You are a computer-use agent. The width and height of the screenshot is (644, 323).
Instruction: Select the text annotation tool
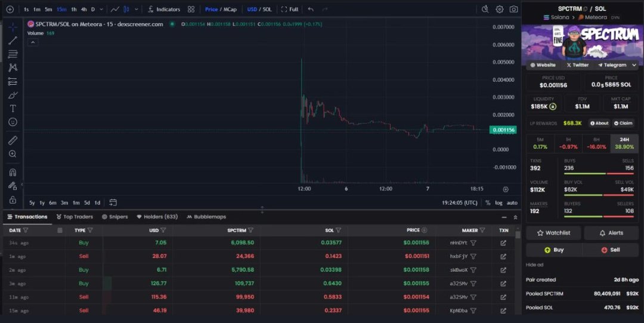point(13,109)
